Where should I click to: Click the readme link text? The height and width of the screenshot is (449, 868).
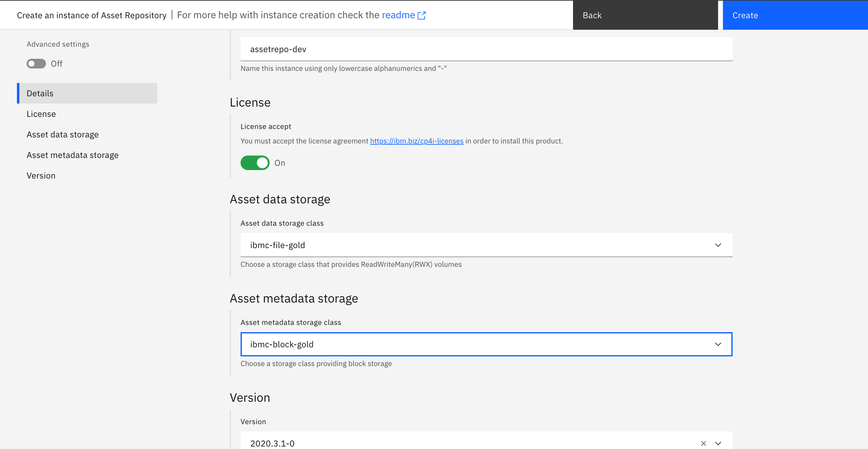point(398,15)
